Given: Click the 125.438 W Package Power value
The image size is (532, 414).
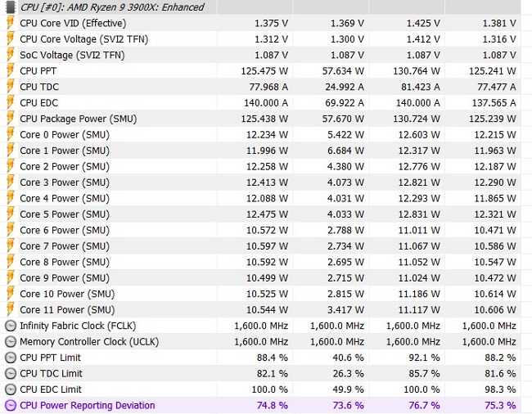Looking at the screenshot, I should pos(264,119).
